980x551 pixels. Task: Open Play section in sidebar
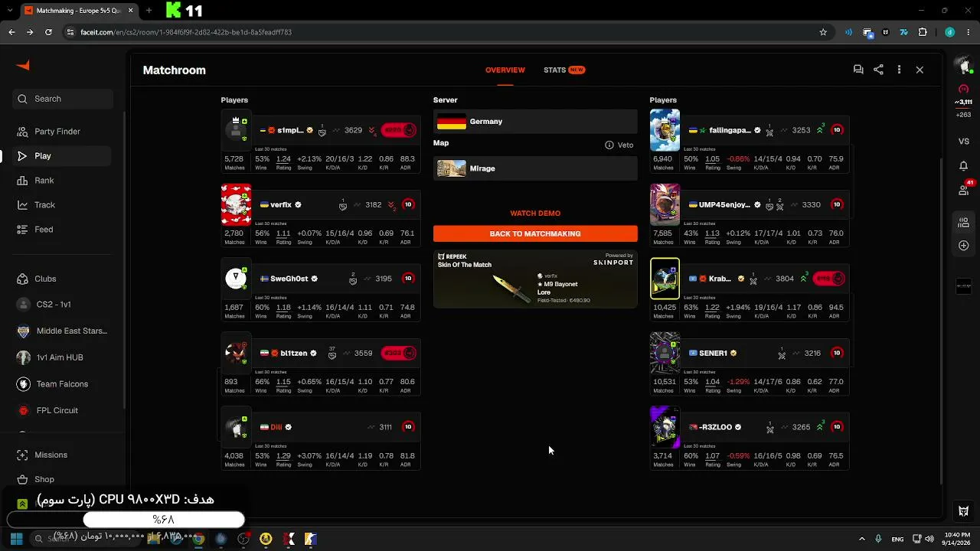[x=62, y=156]
